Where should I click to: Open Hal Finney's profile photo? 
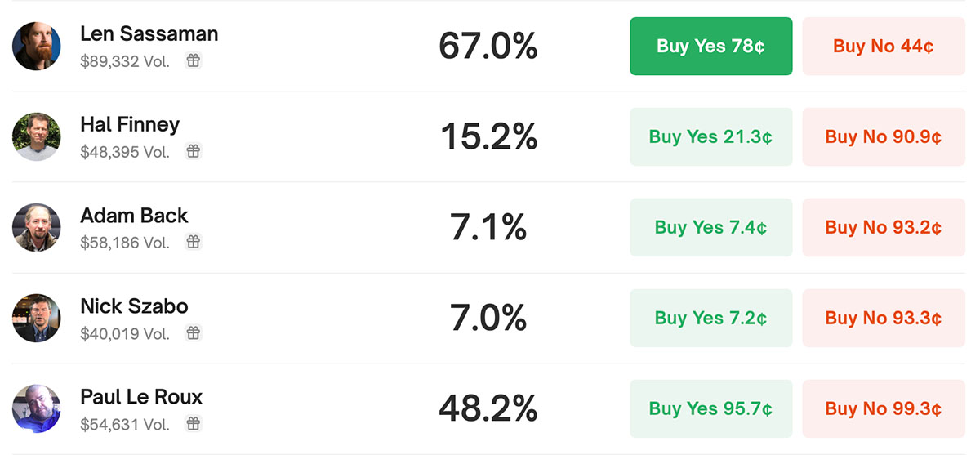tap(37, 136)
